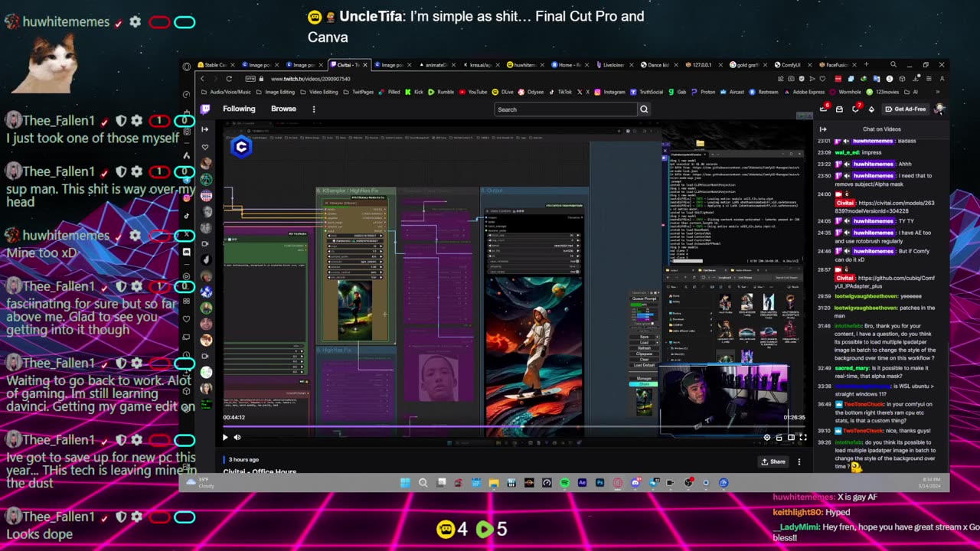Viewport: 980px width, 551px height.
Task: Open Windows taskbar search
Action: point(423,483)
